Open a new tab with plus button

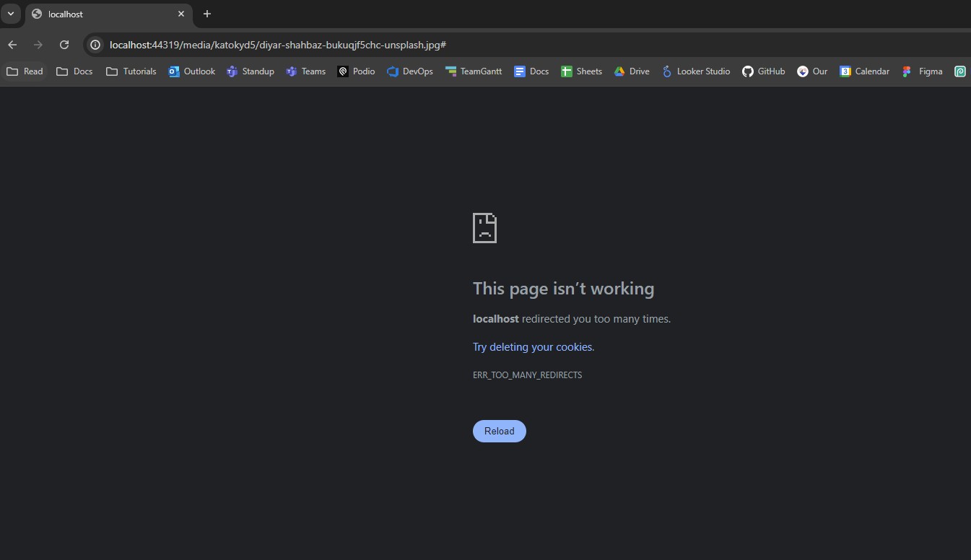[207, 14]
